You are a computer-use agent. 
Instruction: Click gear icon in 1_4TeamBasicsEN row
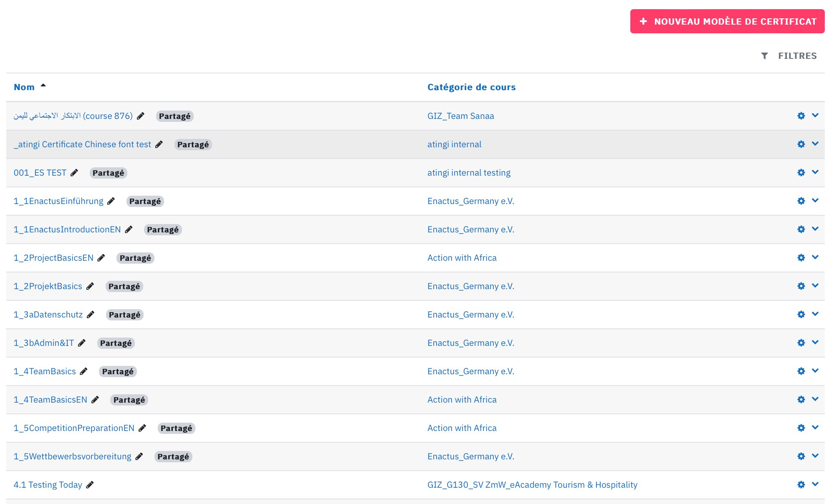[x=801, y=400]
